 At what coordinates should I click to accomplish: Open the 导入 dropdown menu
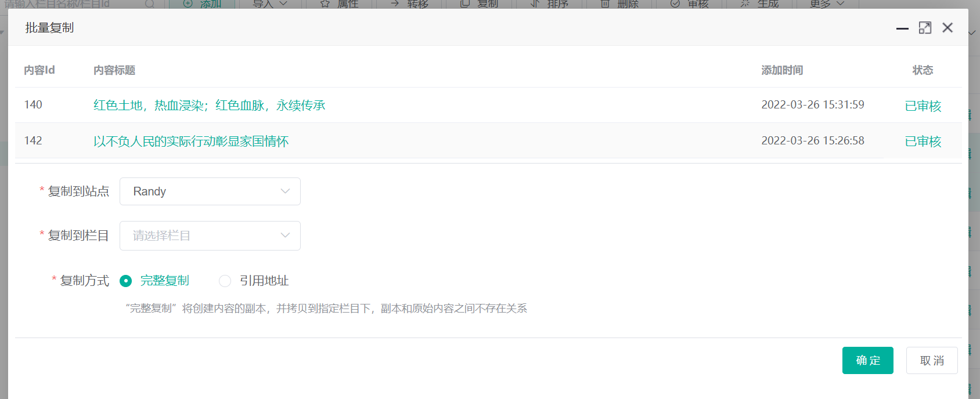point(270,3)
